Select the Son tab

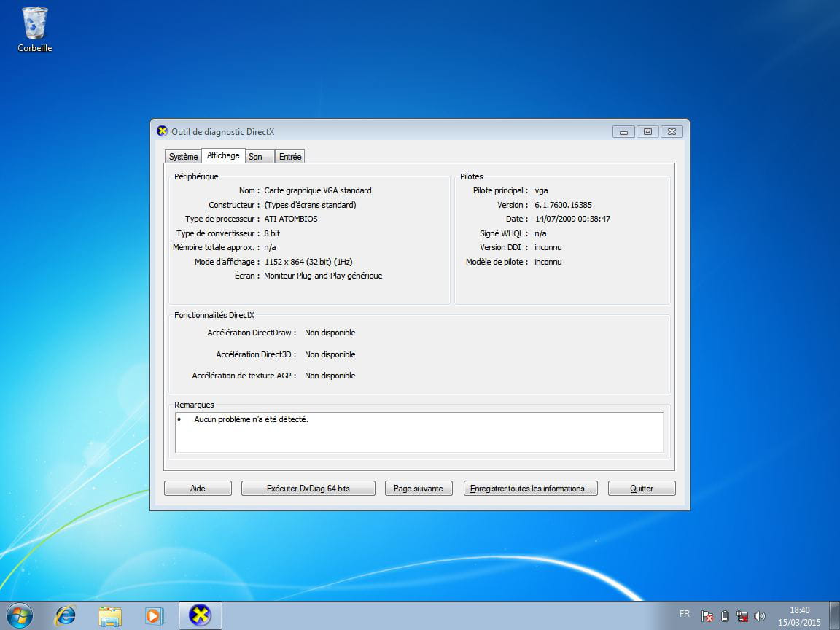pos(255,157)
